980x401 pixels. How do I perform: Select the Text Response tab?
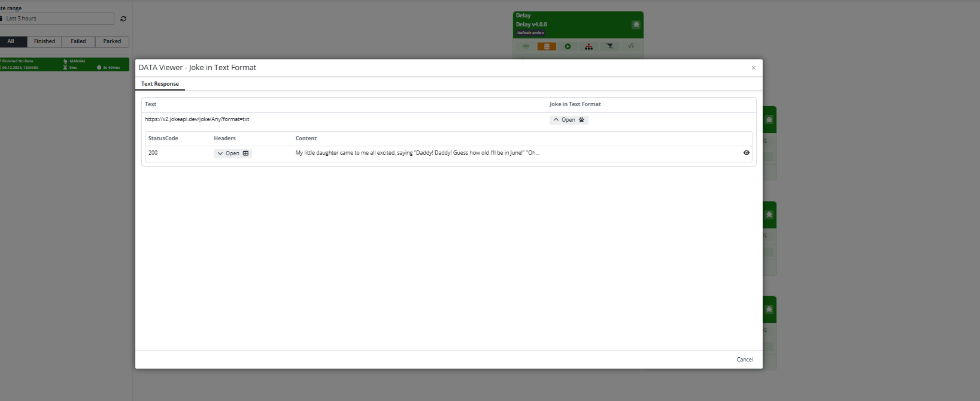coord(160,84)
